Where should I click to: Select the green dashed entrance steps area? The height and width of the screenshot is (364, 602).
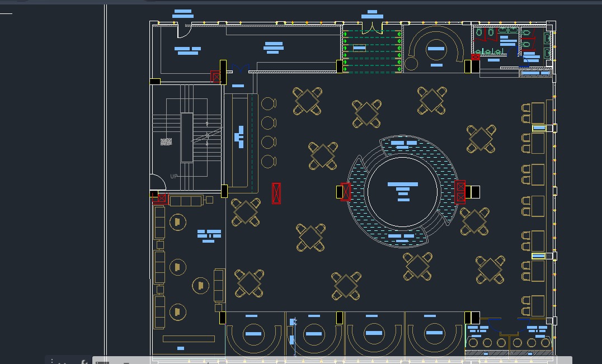point(373,51)
